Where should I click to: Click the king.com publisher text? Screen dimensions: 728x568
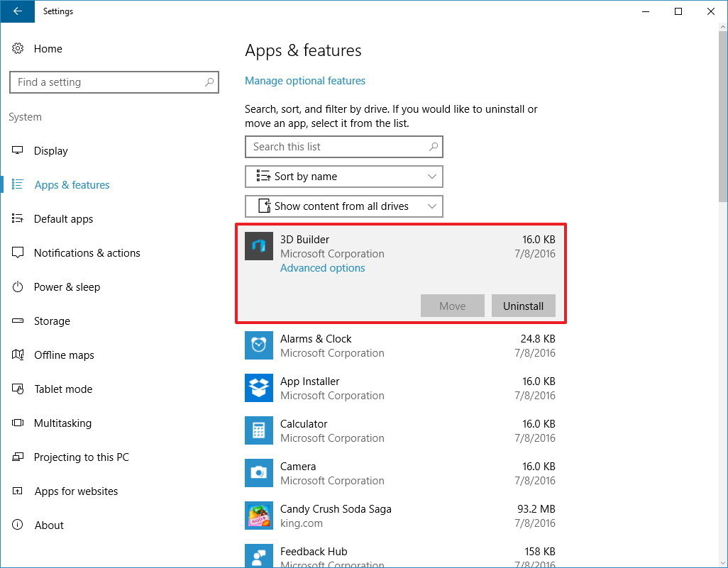(x=302, y=523)
